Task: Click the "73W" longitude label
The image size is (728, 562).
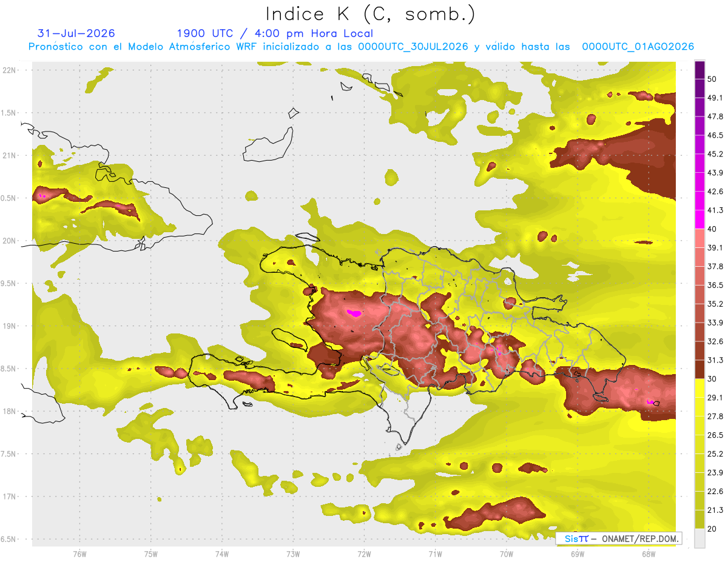Action: click(293, 554)
